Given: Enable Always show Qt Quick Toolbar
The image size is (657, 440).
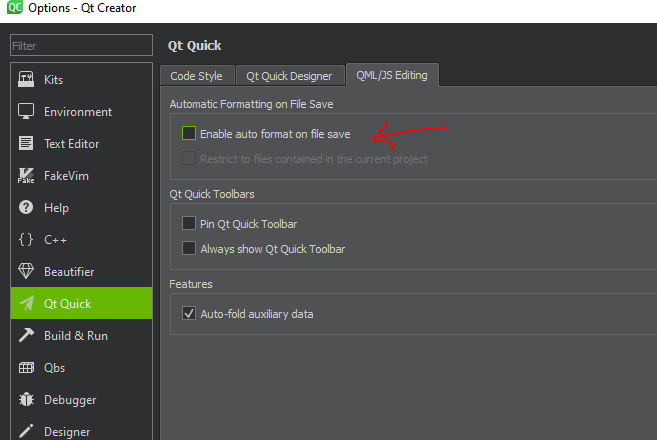Looking at the screenshot, I should pos(188,248).
